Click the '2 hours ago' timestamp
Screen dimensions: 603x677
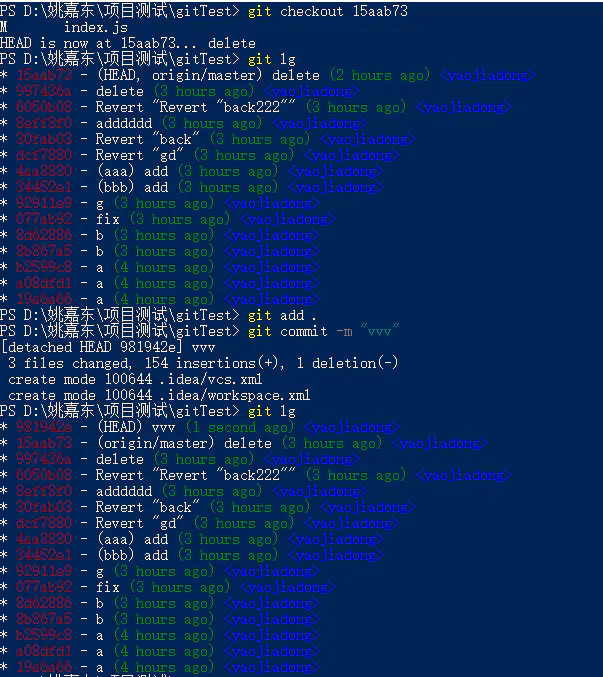tap(380, 75)
